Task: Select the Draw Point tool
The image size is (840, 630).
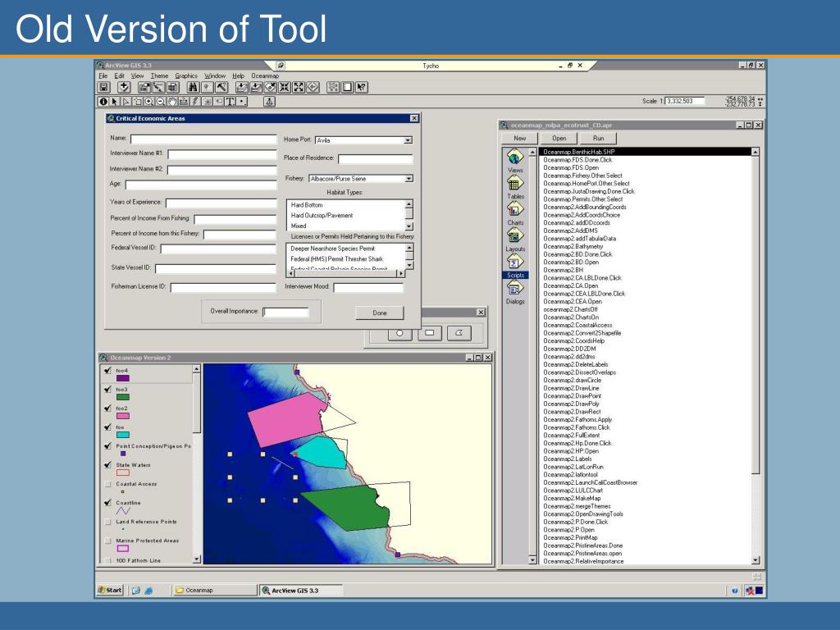Action: click(242, 101)
